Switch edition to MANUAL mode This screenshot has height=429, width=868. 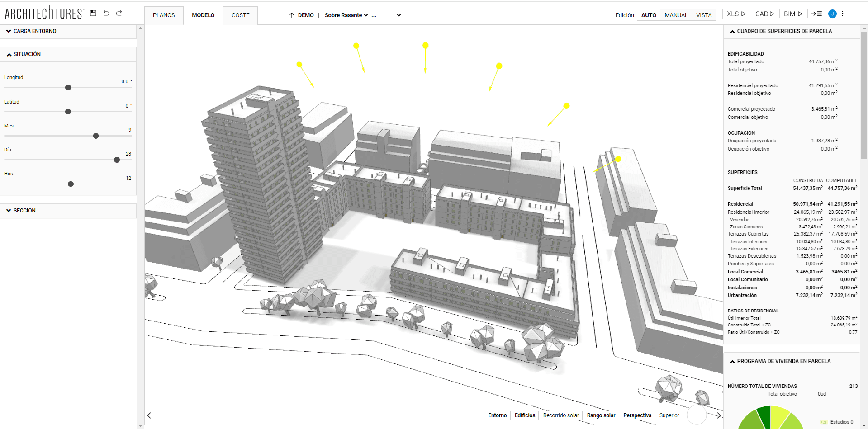pyautogui.click(x=676, y=15)
